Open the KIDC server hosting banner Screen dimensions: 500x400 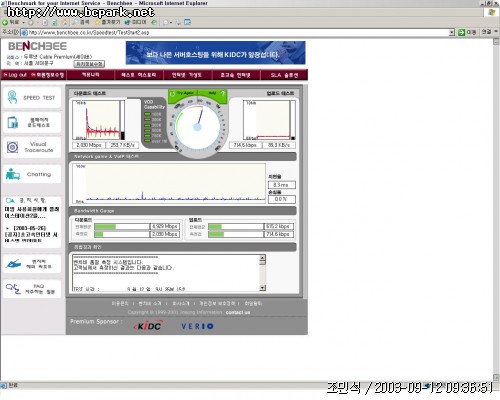215,53
